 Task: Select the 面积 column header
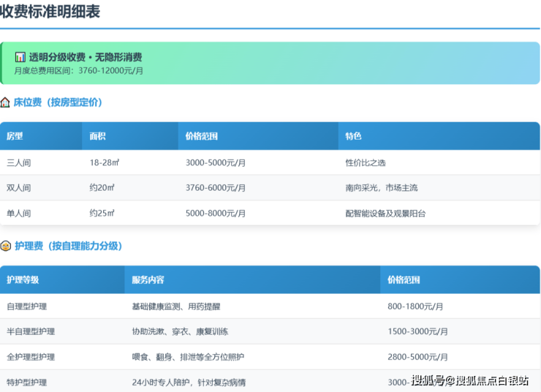(x=98, y=136)
